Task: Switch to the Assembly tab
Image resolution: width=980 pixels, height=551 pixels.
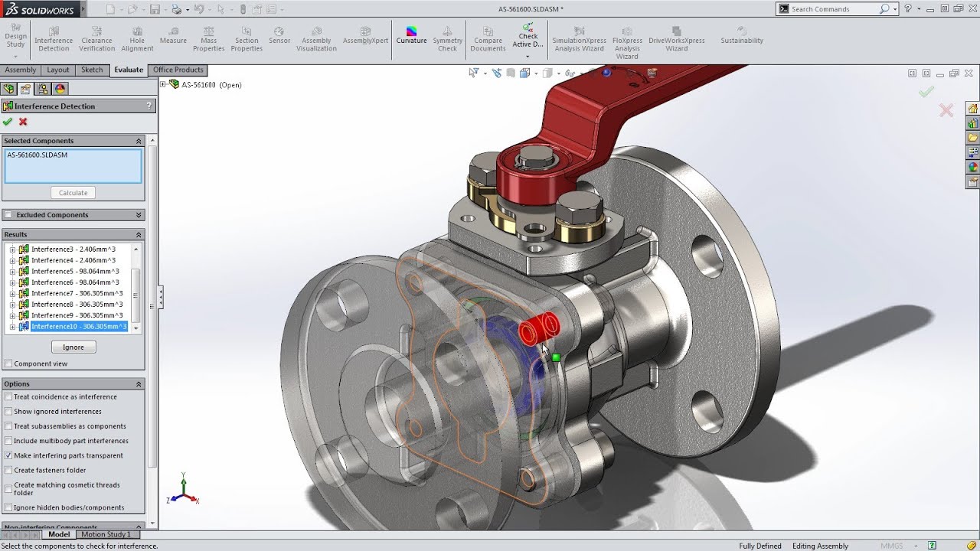Action: click(x=21, y=70)
